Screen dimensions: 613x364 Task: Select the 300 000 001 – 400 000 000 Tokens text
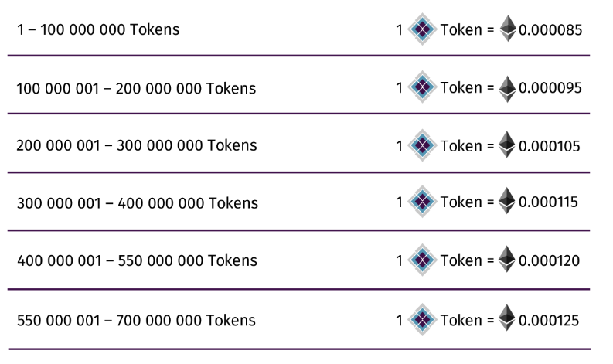click(x=136, y=204)
